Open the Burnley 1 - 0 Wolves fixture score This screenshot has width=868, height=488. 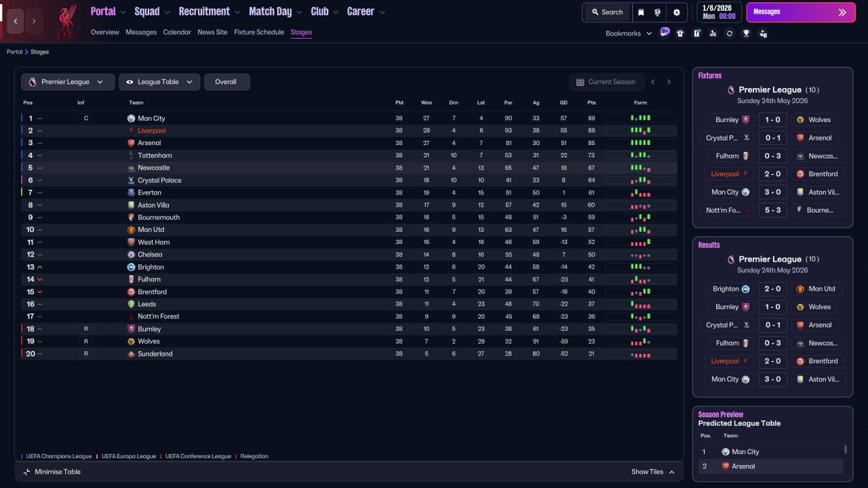(x=772, y=120)
